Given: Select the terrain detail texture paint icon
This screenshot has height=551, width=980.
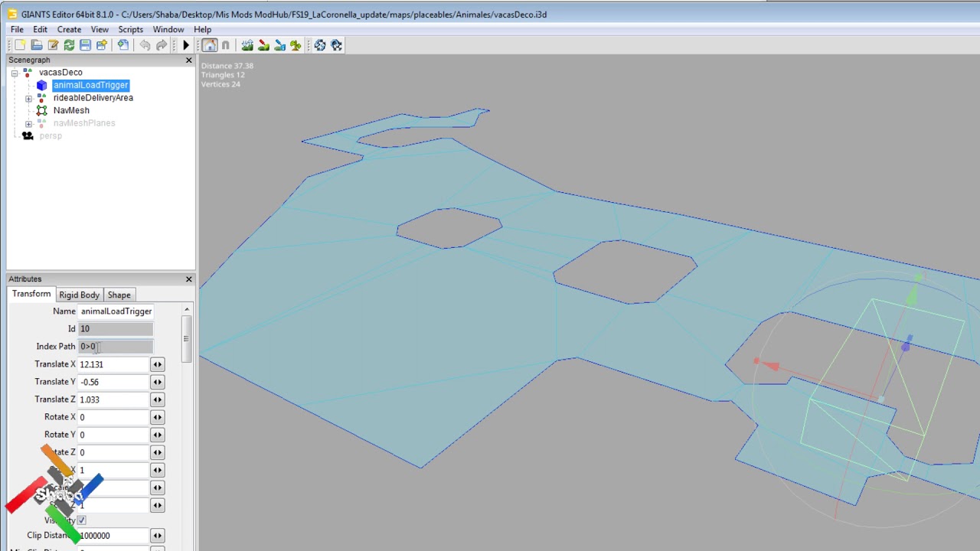Looking at the screenshot, I should click(x=263, y=45).
